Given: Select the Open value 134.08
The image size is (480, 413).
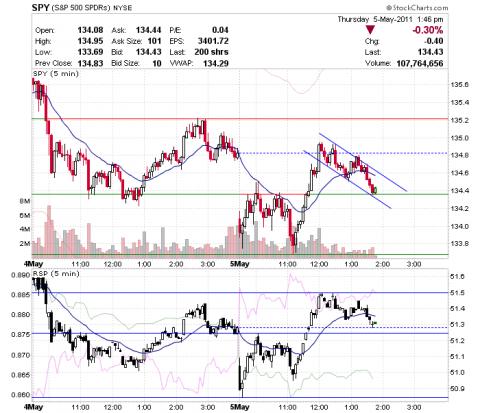Looking at the screenshot, I should (90, 30).
